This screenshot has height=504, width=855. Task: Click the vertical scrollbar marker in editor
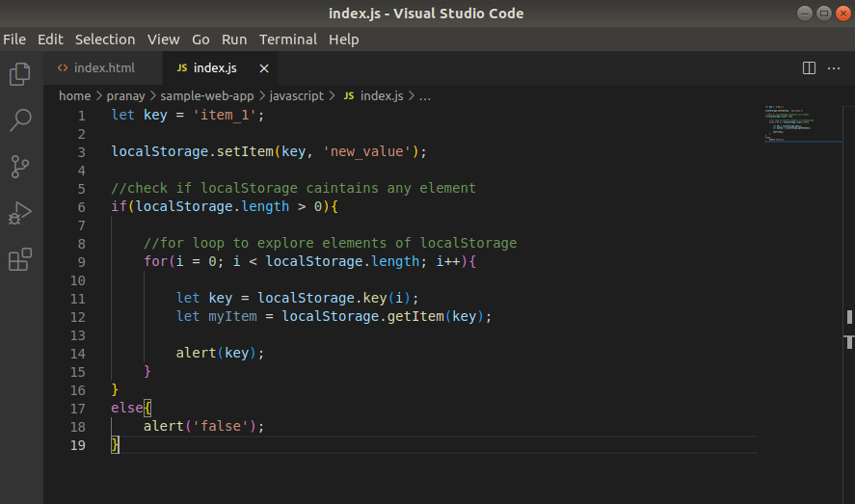[x=849, y=317]
